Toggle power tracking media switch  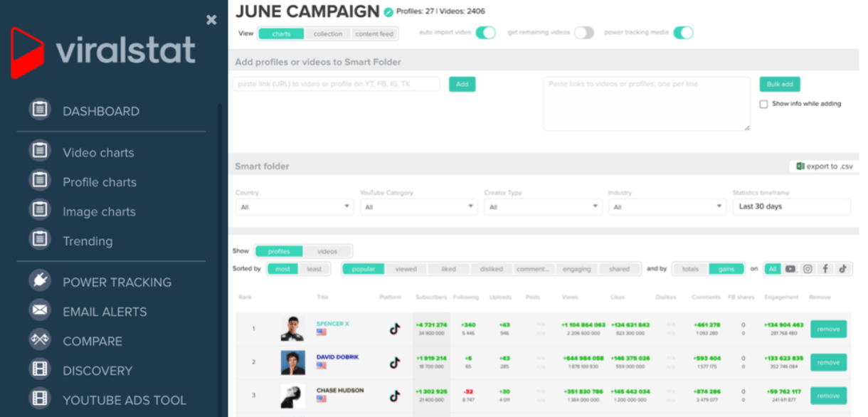point(683,33)
